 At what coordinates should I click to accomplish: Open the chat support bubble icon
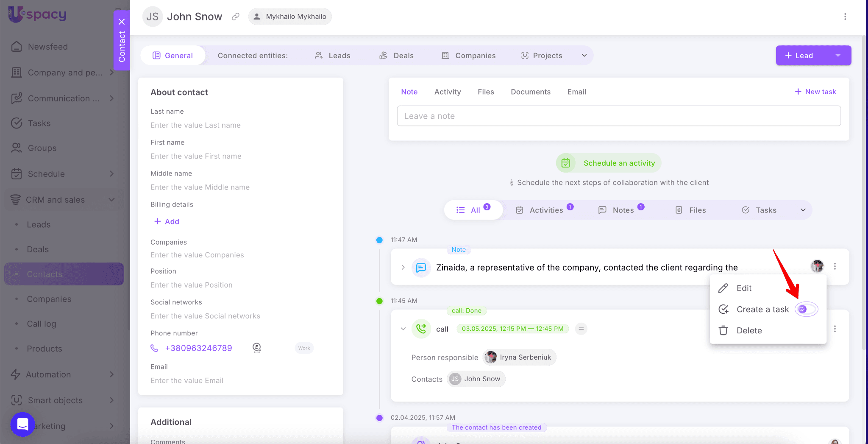click(22, 424)
